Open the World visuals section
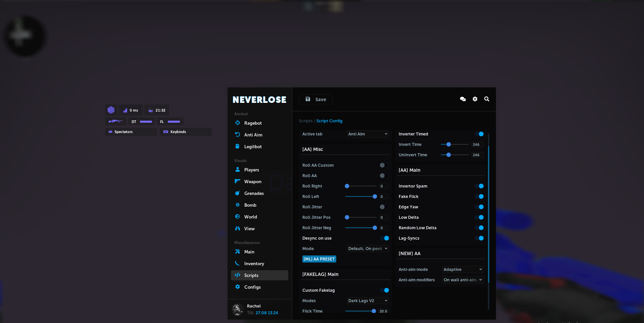644x323 pixels. pos(259,217)
